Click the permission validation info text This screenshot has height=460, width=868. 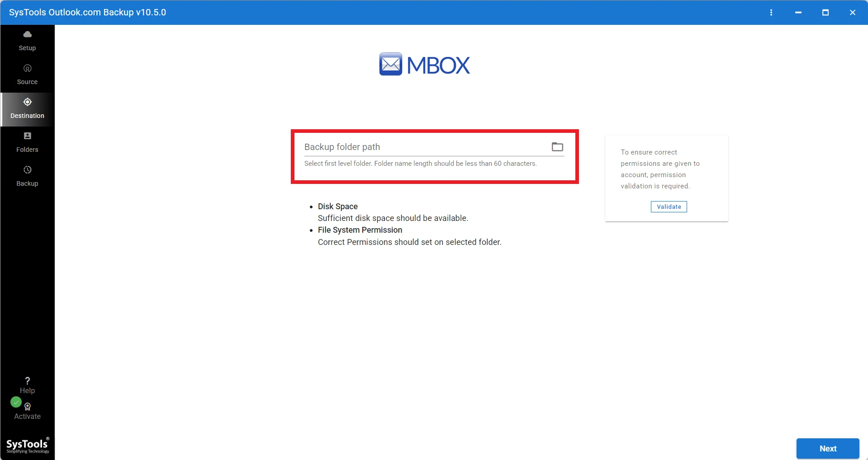click(x=660, y=169)
